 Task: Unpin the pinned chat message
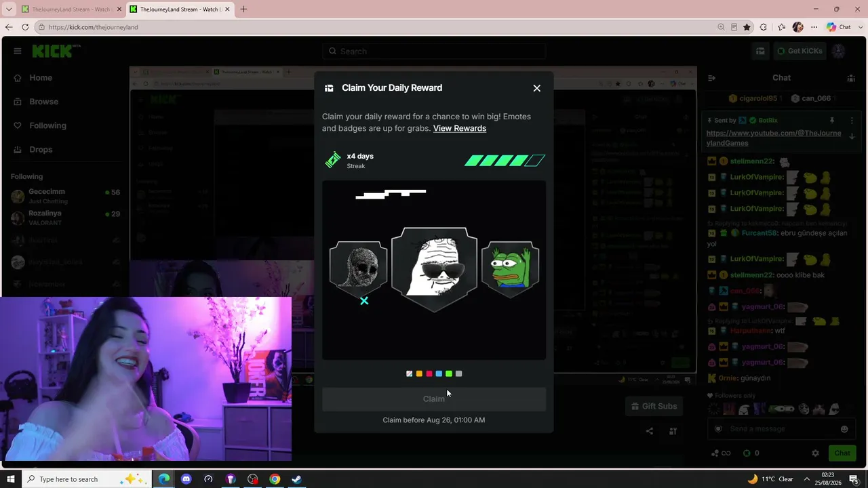click(x=831, y=121)
